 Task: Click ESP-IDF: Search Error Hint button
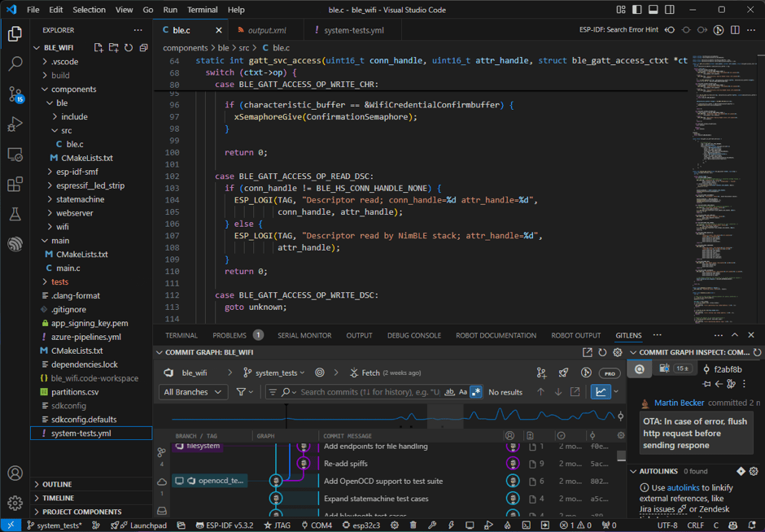pyautogui.click(x=619, y=30)
